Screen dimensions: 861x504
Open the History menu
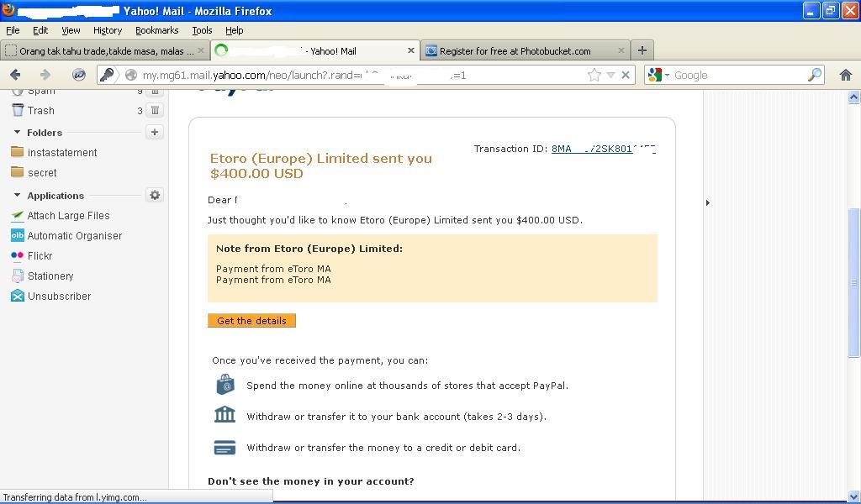[108, 30]
